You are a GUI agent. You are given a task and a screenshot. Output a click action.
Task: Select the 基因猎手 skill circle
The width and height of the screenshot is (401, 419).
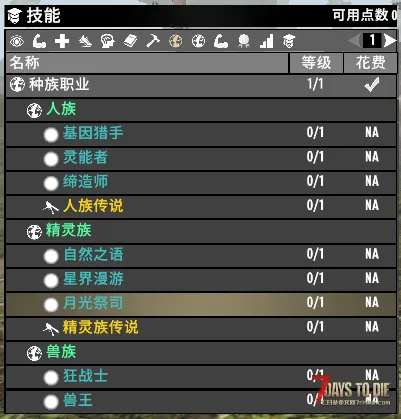(51, 135)
